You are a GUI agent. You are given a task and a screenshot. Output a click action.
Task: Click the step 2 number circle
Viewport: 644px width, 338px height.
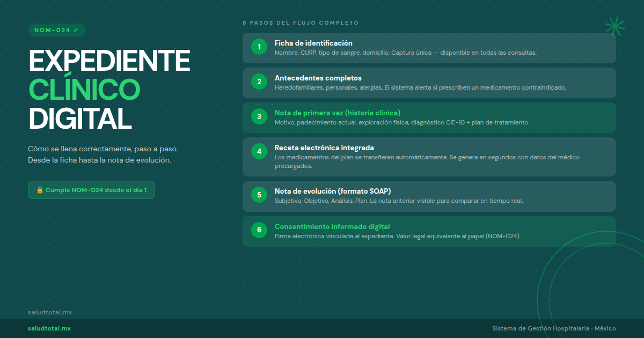(x=259, y=82)
